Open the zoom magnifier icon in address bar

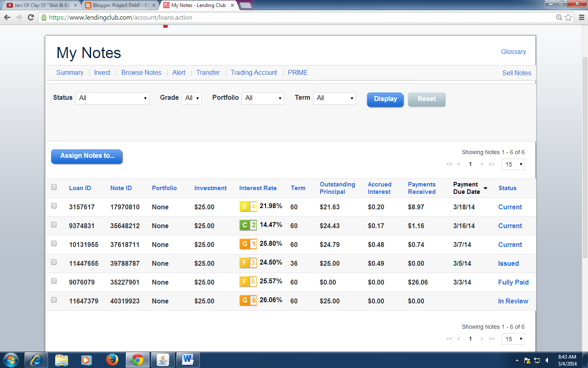point(559,18)
